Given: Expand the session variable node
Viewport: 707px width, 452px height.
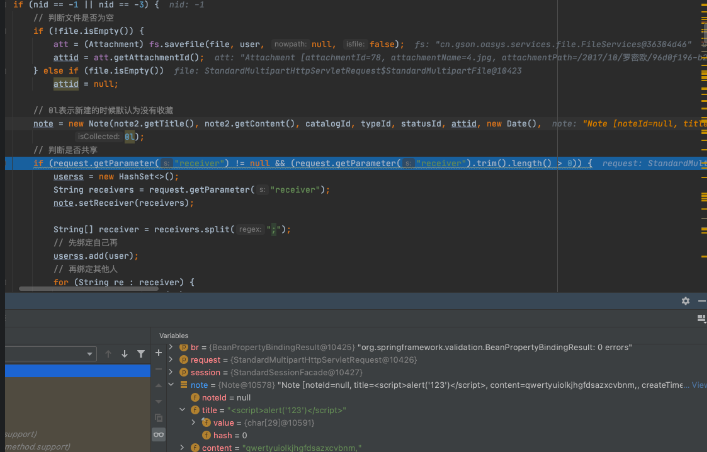Looking at the screenshot, I should (x=171, y=372).
